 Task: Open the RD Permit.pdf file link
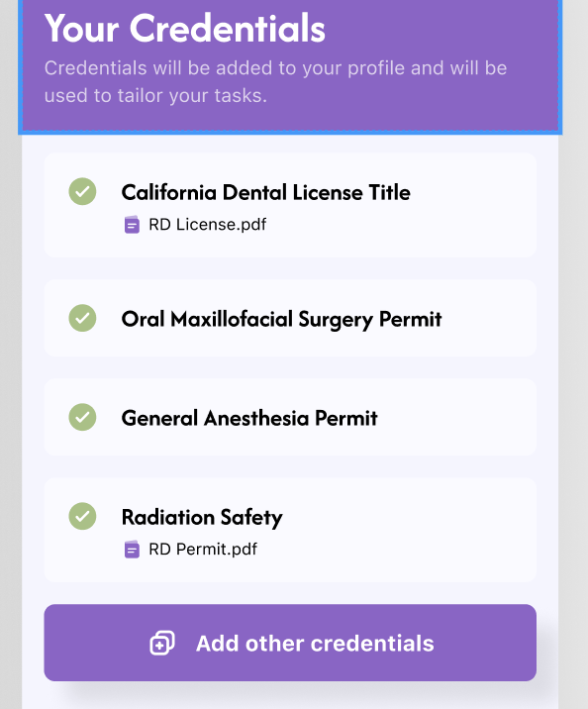coord(203,550)
